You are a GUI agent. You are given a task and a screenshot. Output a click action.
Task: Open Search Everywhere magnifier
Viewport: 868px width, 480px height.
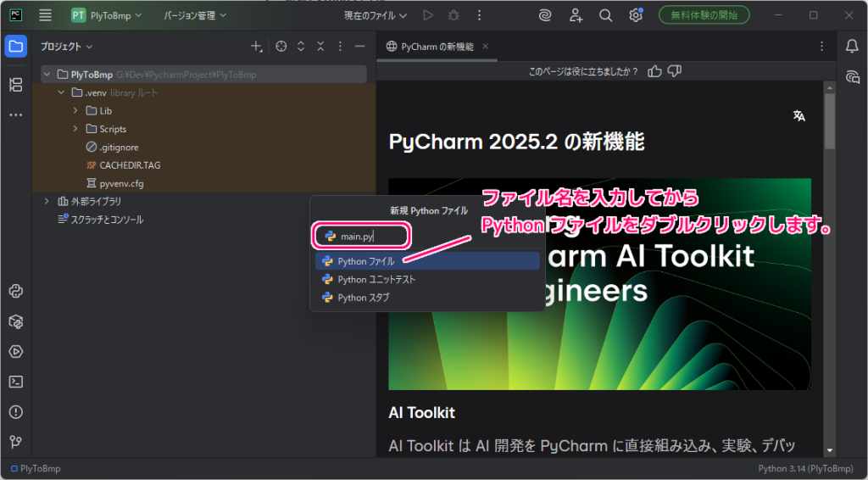tap(605, 15)
